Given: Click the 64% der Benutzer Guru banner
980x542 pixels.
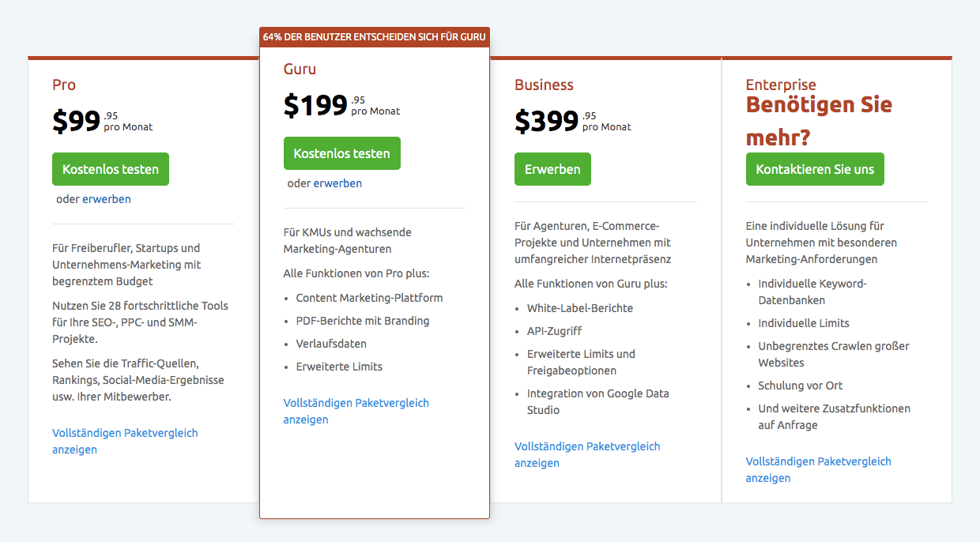Looking at the screenshot, I should pos(375,36).
